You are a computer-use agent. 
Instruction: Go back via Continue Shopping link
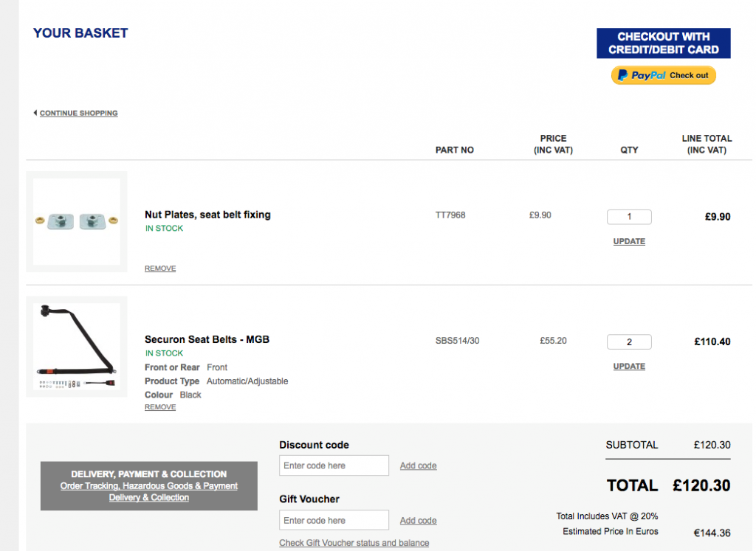78,113
